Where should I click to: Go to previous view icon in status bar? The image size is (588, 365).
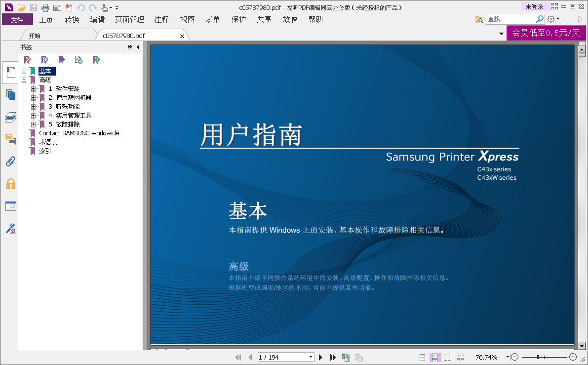pos(346,358)
